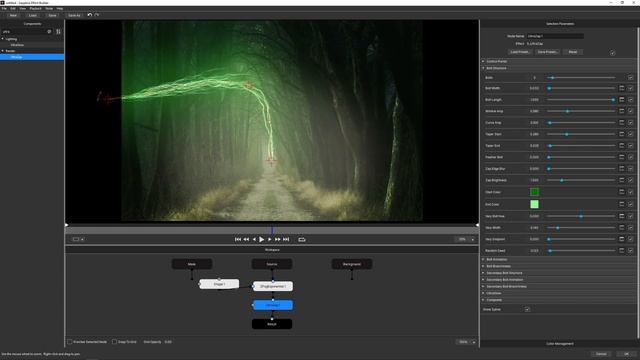
Task: Click the Save As button
Action: [x=74, y=16]
